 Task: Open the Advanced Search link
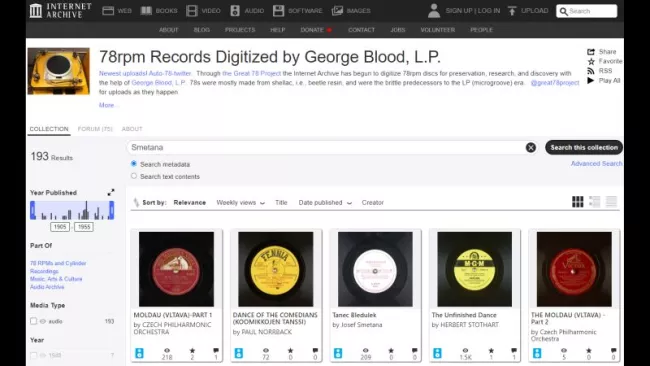(x=597, y=164)
